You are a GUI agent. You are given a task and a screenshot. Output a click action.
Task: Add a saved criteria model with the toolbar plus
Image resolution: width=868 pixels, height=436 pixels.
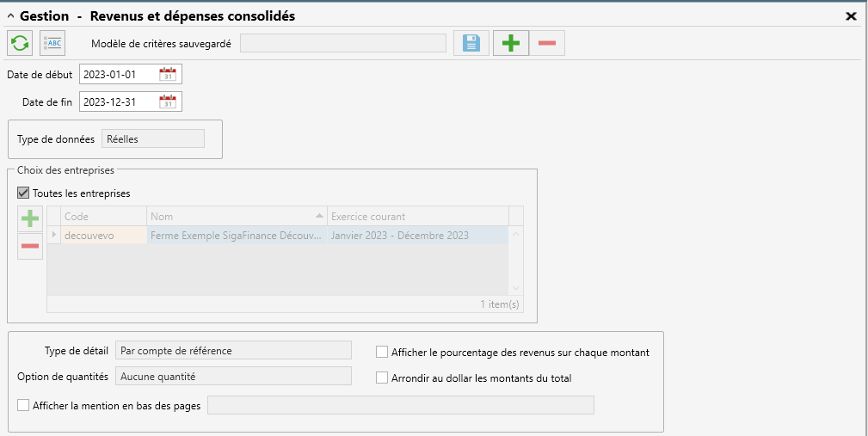(511, 43)
